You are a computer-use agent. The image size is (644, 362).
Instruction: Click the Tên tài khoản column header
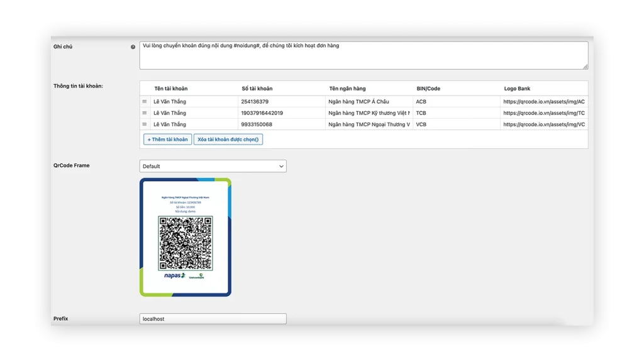click(x=170, y=89)
